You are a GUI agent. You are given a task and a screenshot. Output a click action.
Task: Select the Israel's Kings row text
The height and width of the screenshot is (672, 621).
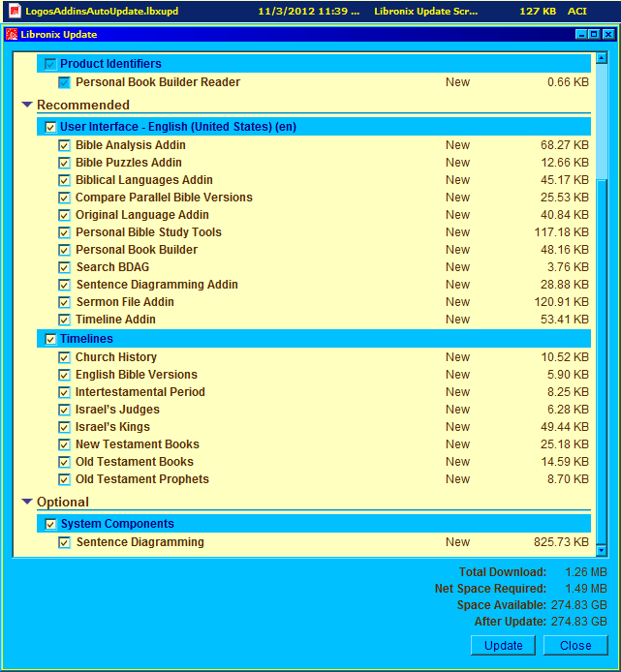click(x=112, y=427)
